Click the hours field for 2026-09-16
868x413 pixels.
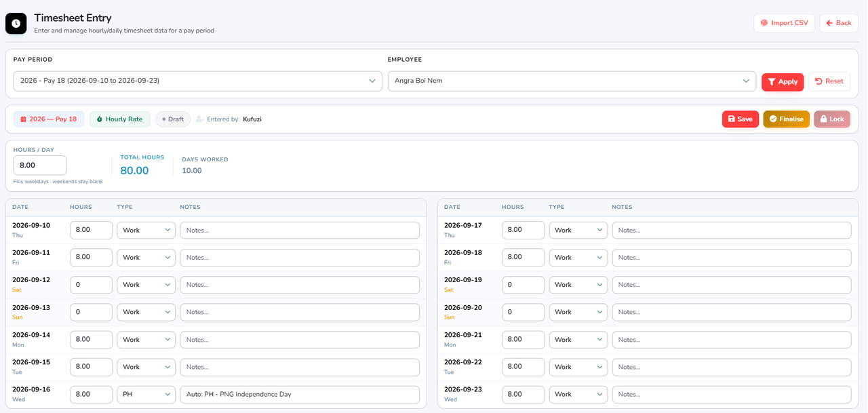click(x=91, y=394)
